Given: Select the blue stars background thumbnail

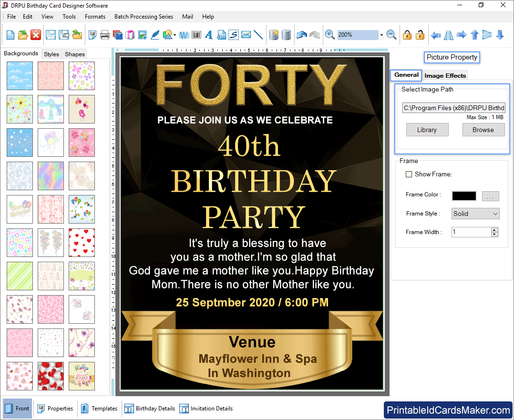Looking at the screenshot, I should [x=20, y=142].
